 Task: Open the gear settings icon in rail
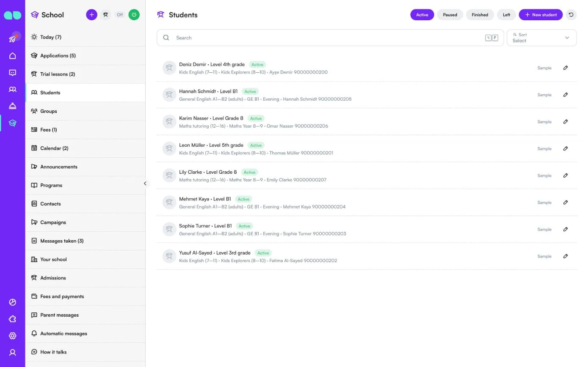click(13, 336)
